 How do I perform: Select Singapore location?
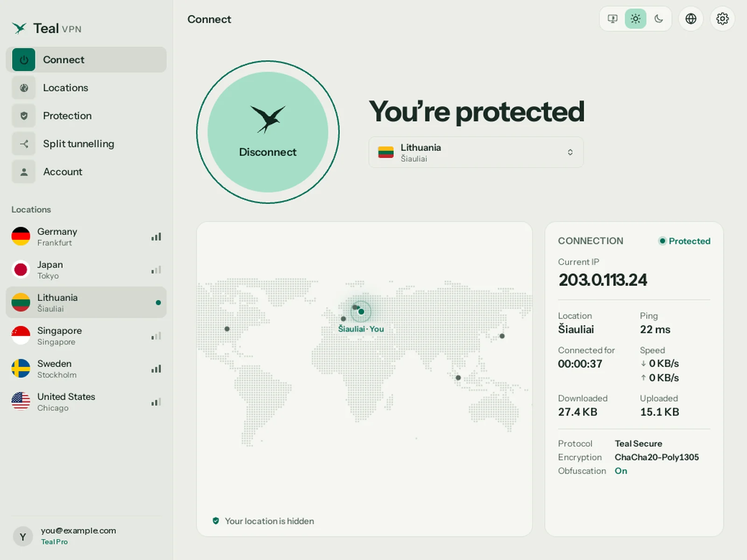pos(86,336)
